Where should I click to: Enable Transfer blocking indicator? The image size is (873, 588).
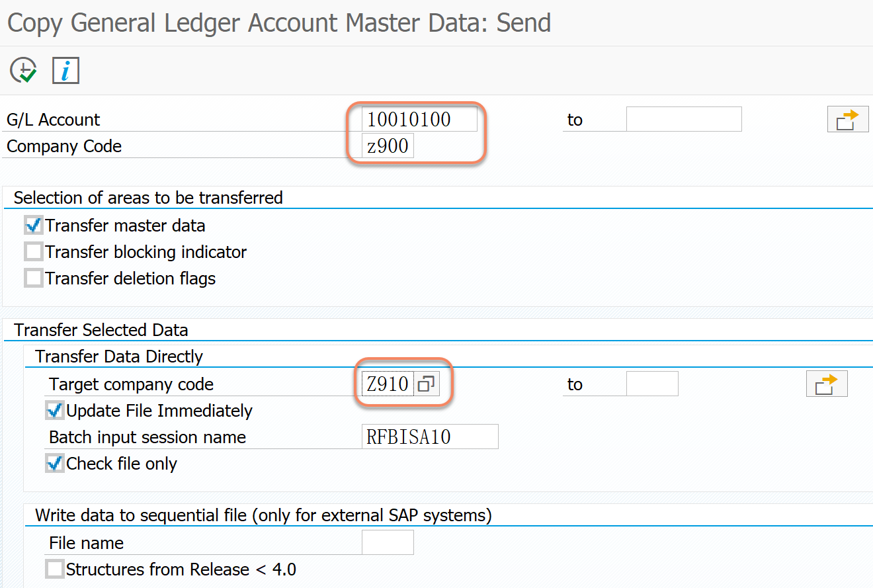tap(33, 251)
